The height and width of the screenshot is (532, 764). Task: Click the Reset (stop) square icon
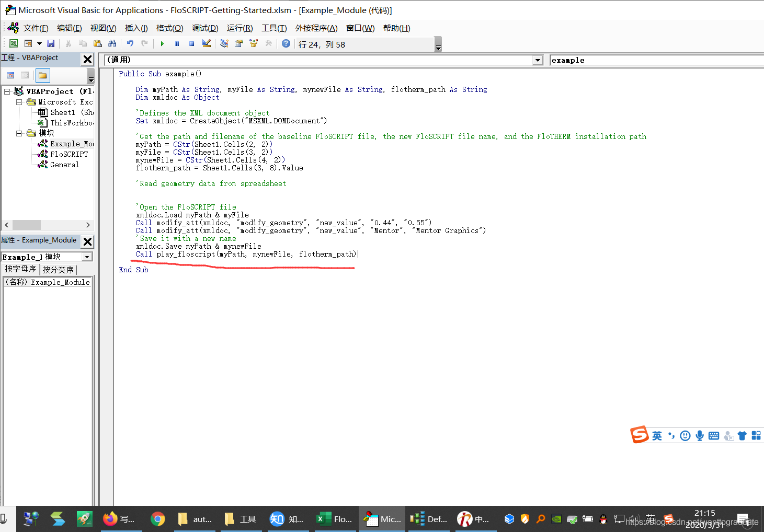coord(191,44)
